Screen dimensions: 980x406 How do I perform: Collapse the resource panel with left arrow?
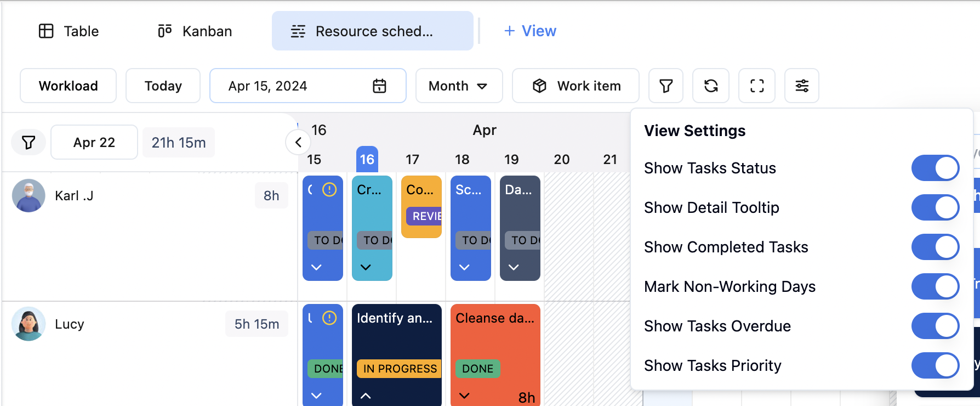tap(298, 143)
